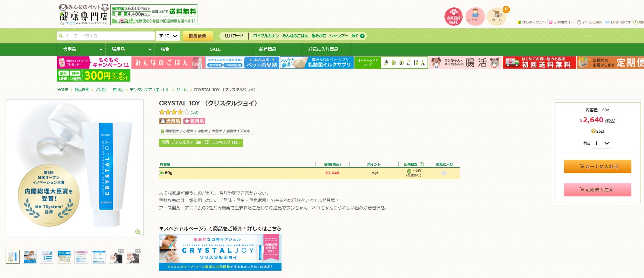Expand the 犬用品 navigation menu
The image size is (644, 278).
(x=81, y=49)
